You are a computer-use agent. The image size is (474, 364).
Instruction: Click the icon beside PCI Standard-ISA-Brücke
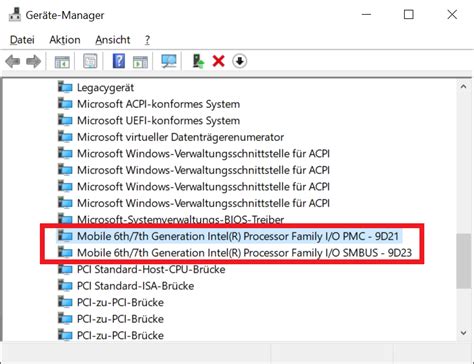point(65,286)
